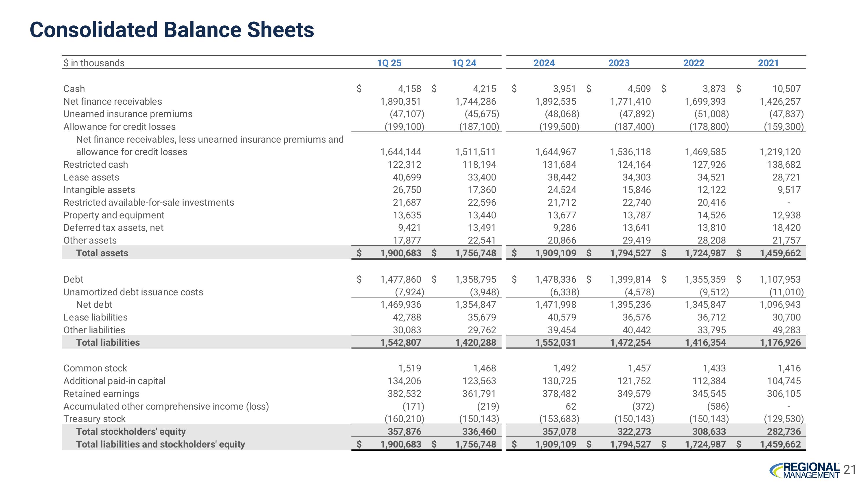The image size is (868, 488).
Task: Select the 1Q 24 column header
Action: pyautogui.click(x=464, y=63)
